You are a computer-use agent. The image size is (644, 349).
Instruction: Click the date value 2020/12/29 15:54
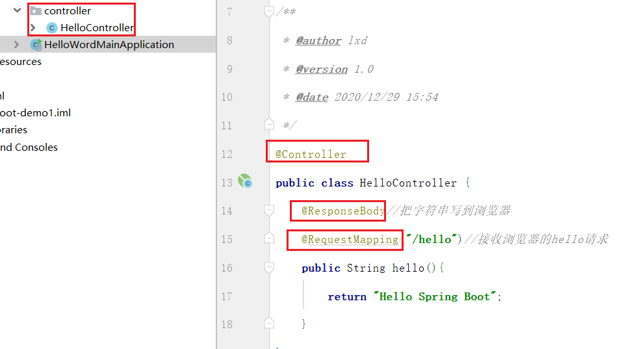coord(386,97)
